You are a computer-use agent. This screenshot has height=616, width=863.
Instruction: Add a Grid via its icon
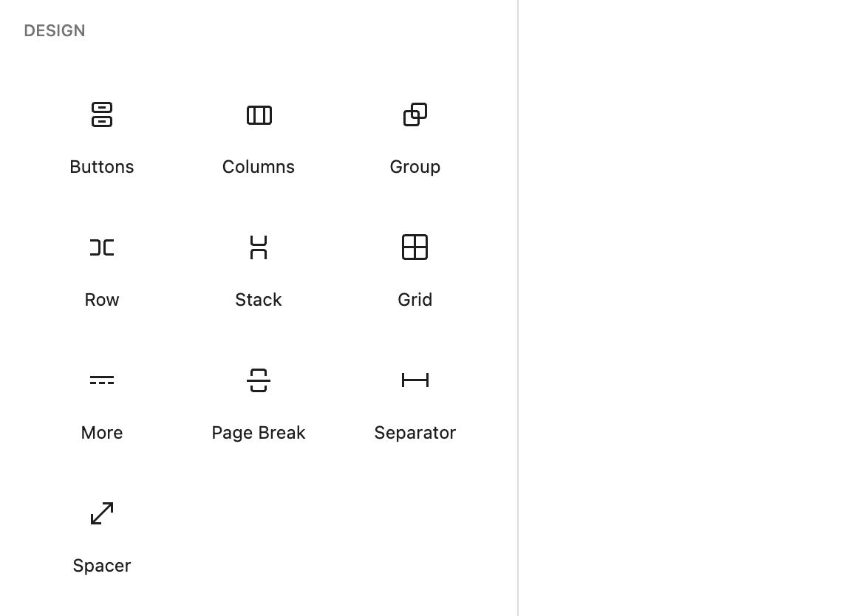(x=415, y=247)
